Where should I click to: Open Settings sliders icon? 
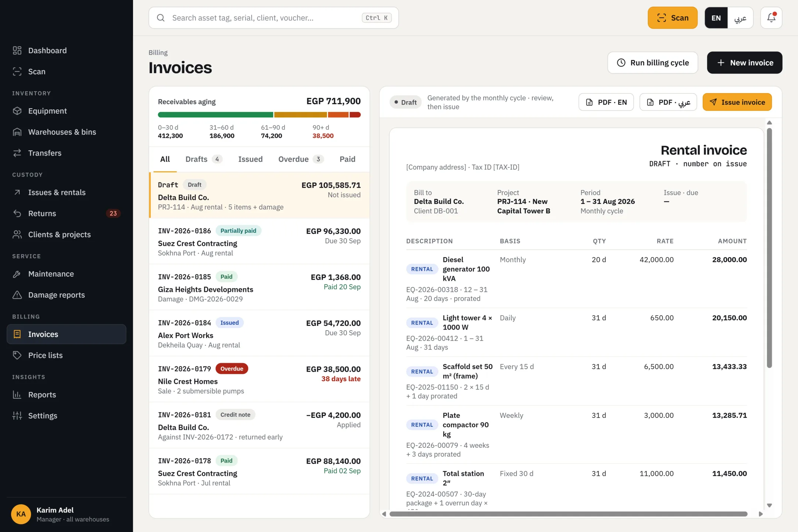pyautogui.click(x=17, y=416)
